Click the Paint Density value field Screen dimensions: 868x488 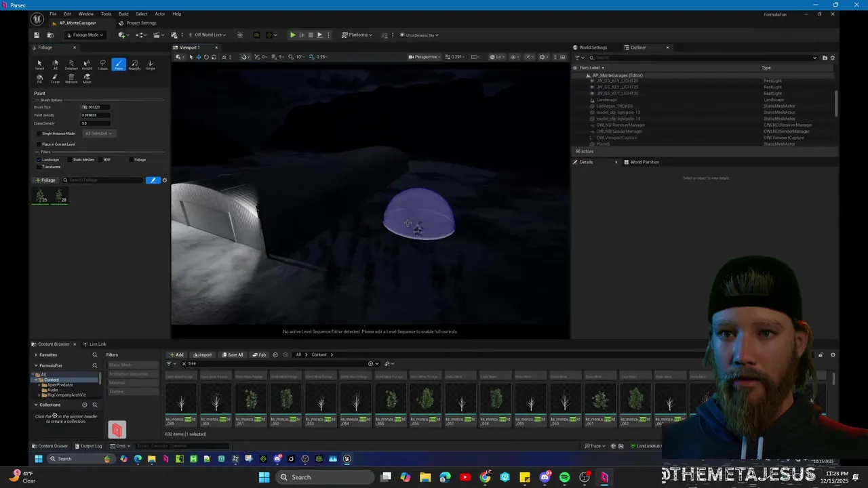tap(95, 115)
